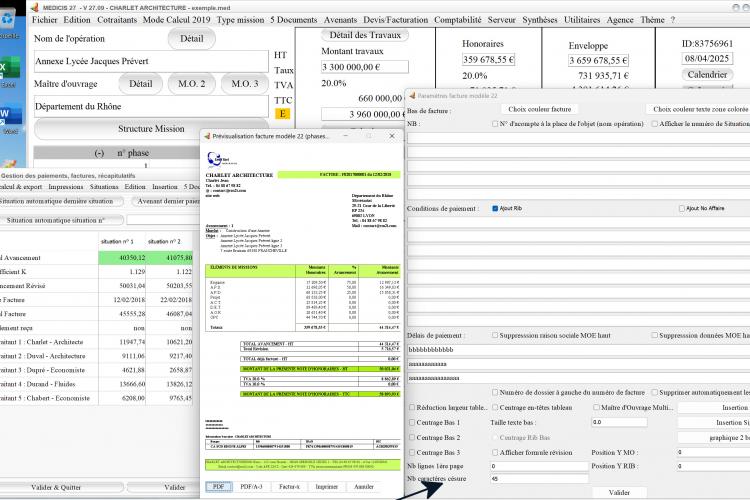This screenshot has width=750, height=500.
Task: Enable Afficher formule révision checkbox
Action: [x=495, y=452]
